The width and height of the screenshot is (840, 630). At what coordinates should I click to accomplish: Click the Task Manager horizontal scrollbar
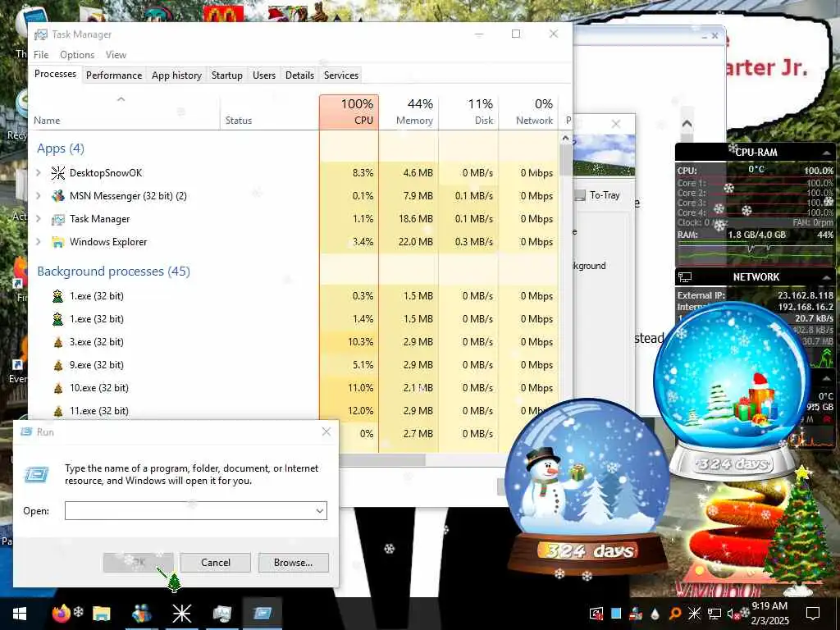click(382, 459)
